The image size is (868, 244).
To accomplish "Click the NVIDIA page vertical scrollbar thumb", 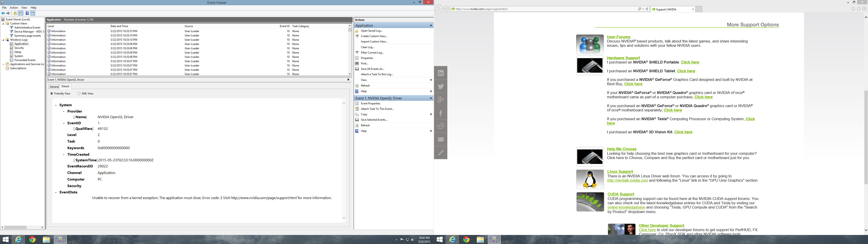I will pyautogui.click(x=866, y=137).
